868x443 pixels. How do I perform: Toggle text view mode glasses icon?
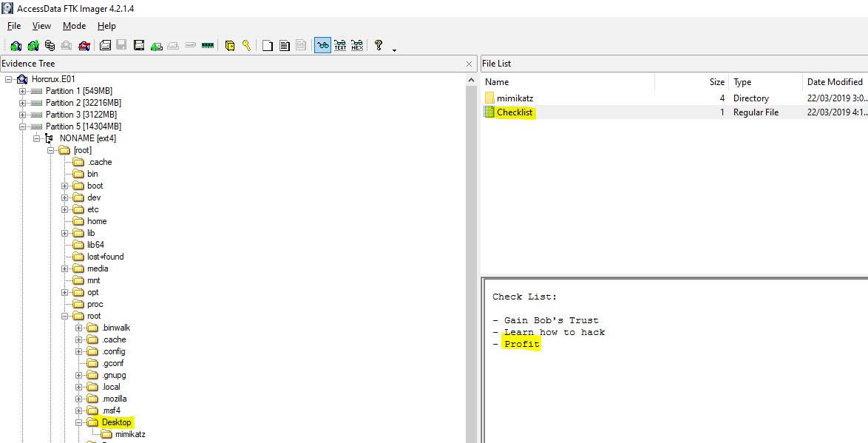[x=340, y=45]
